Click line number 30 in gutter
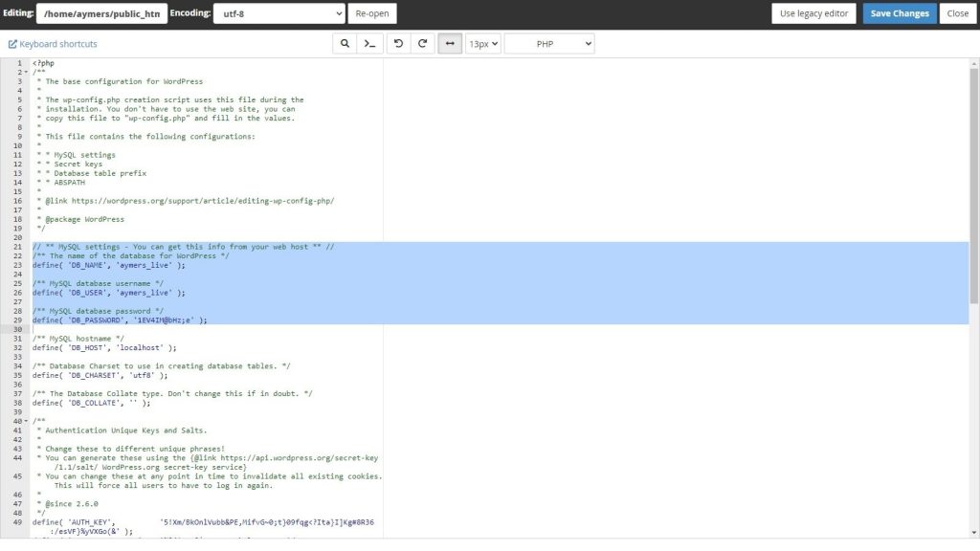 [17, 329]
